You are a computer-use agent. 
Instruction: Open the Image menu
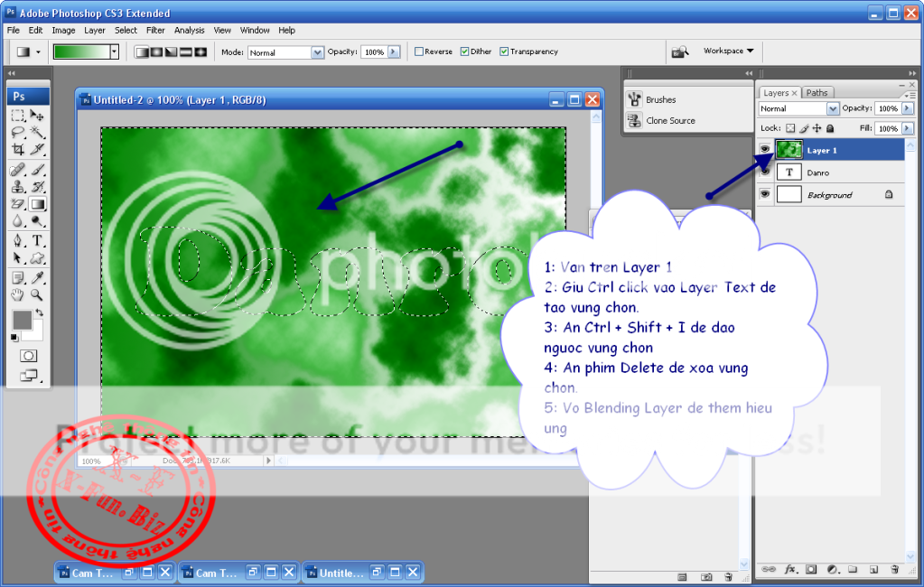[63, 30]
